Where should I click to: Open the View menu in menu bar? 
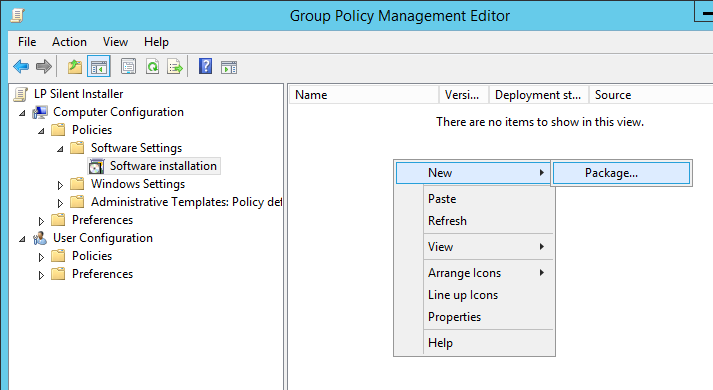(x=115, y=42)
